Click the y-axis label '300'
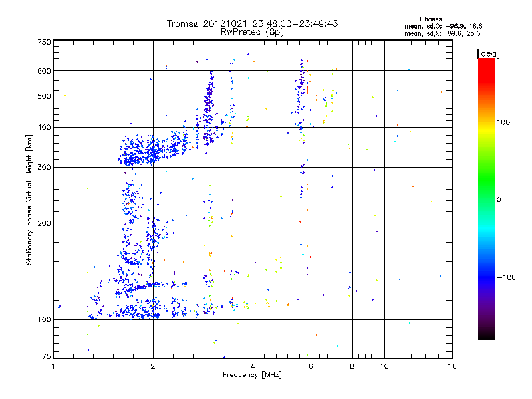532x399 pixels. point(44,168)
